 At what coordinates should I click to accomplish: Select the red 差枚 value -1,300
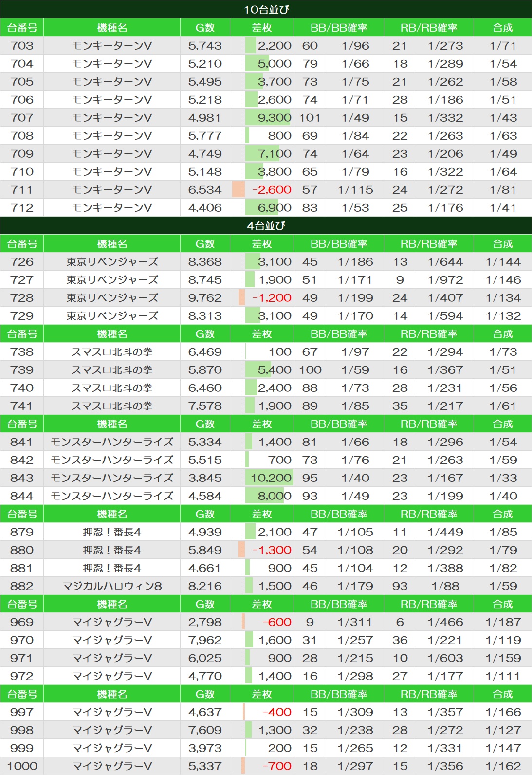pos(272,550)
